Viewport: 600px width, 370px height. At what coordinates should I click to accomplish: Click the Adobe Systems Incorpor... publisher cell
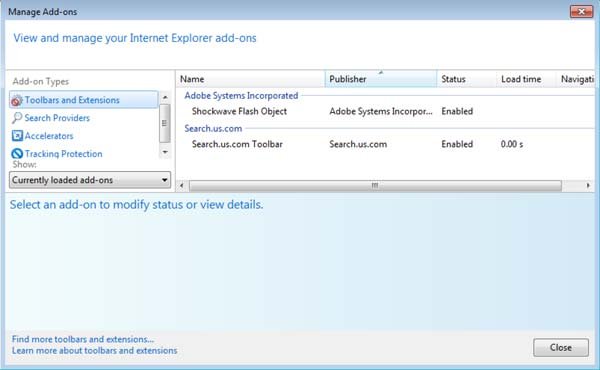(x=381, y=111)
